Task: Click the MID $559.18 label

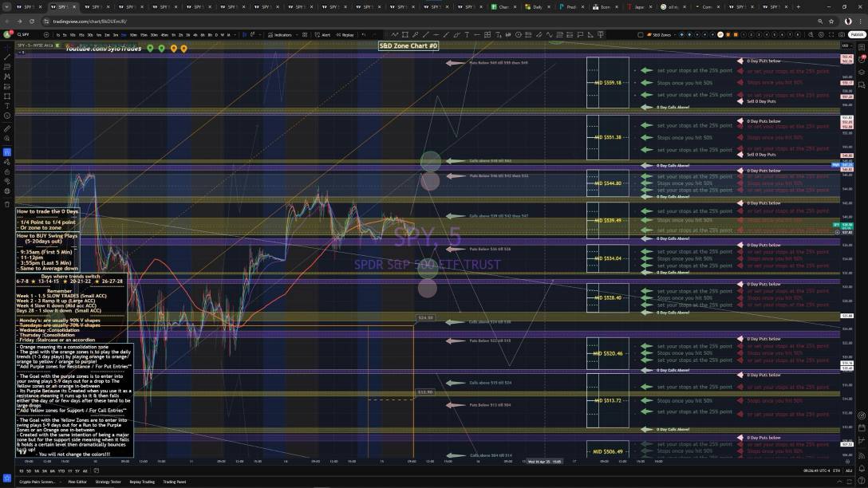Action: pyautogui.click(x=608, y=82)
